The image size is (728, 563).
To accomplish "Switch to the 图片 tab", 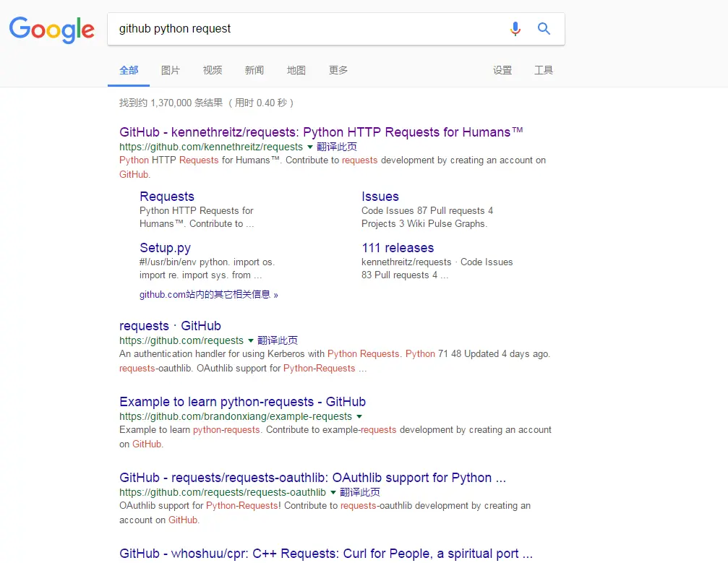I will click(171, 70).
